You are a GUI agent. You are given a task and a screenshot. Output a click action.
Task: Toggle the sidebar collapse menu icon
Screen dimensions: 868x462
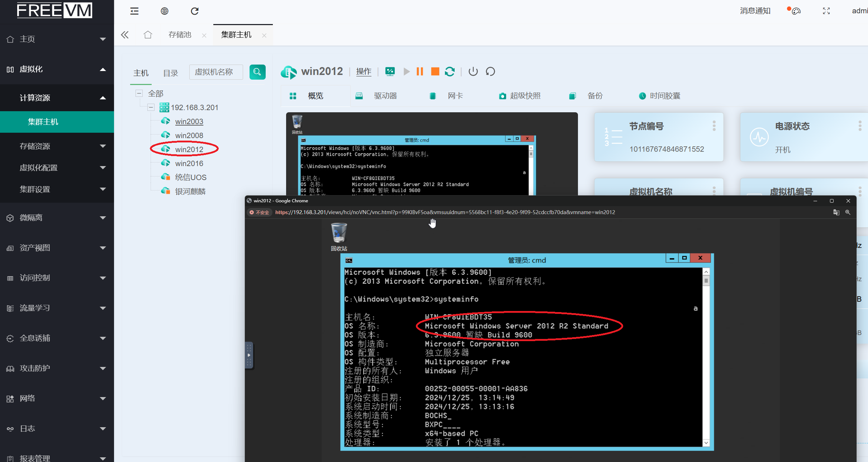[x=134, y=11]
